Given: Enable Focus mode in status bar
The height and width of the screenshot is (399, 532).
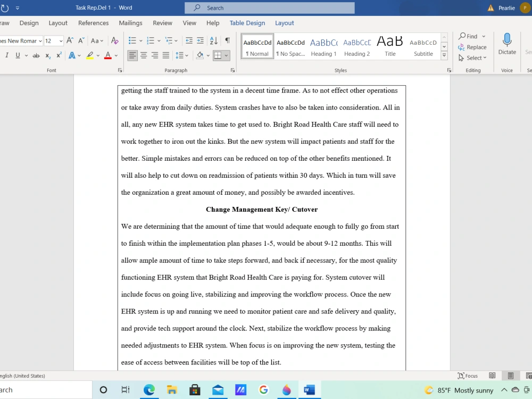Looking at the screenshot, I should 468,376.
